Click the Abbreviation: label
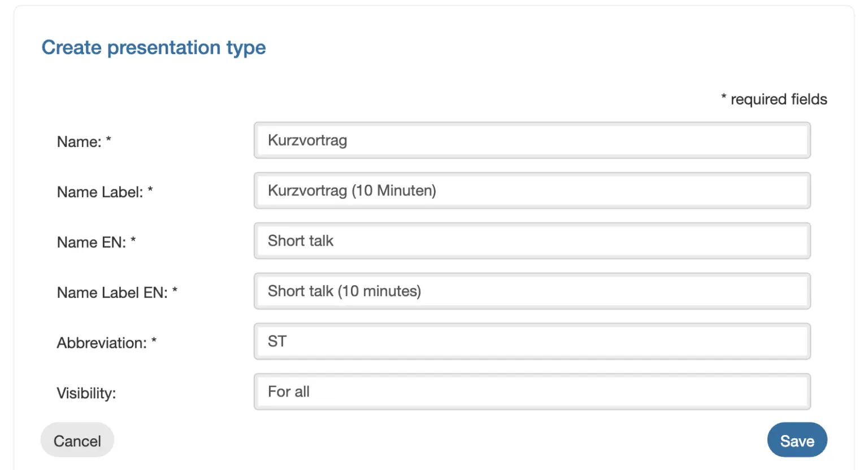868x470 pixels. 107,343
